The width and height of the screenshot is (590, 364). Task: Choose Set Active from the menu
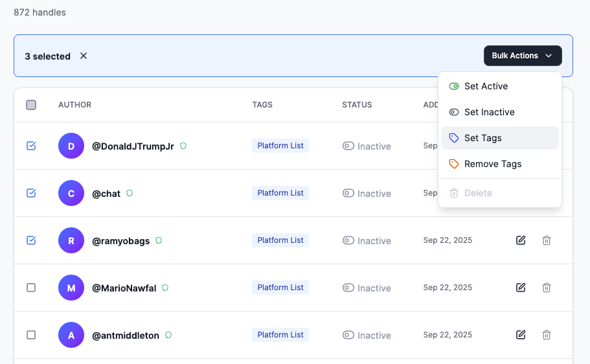point(500,86)
